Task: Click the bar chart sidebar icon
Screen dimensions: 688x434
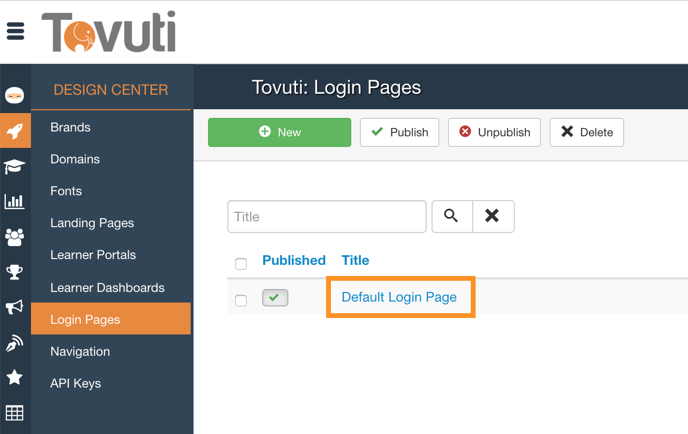Action: tap(14, 201)
